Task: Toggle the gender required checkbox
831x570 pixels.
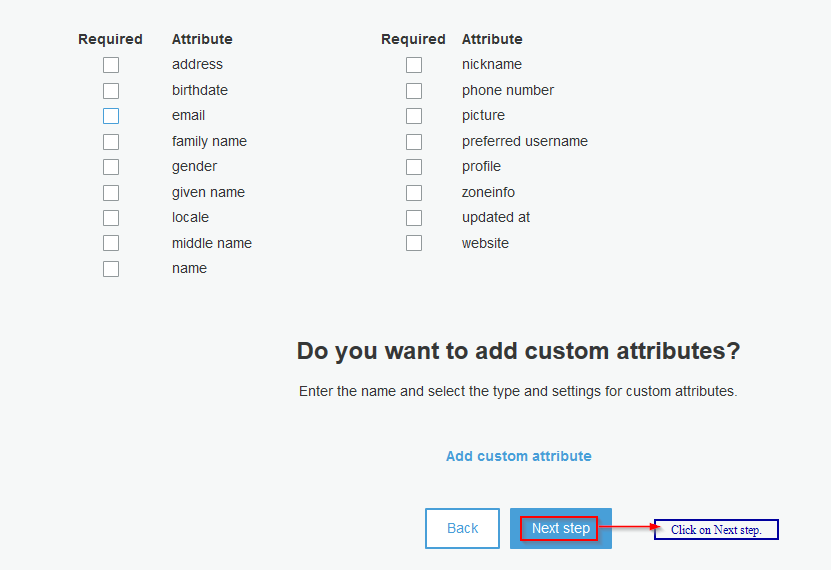Action: click(x=111, y=167)
